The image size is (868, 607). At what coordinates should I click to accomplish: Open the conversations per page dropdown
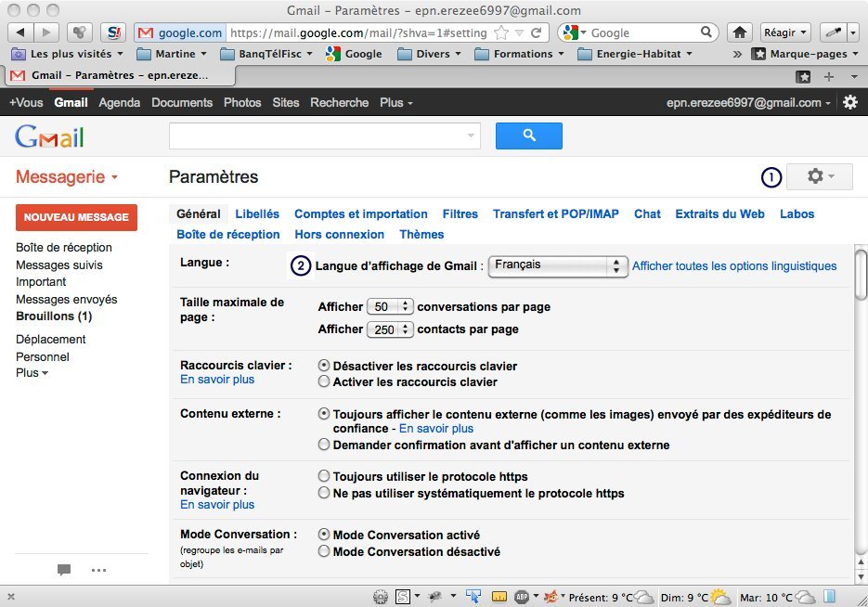[390, 306]
